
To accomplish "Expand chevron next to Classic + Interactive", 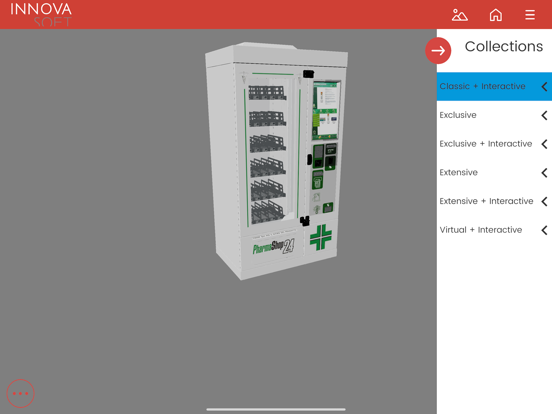I will [x=544, y=87].
